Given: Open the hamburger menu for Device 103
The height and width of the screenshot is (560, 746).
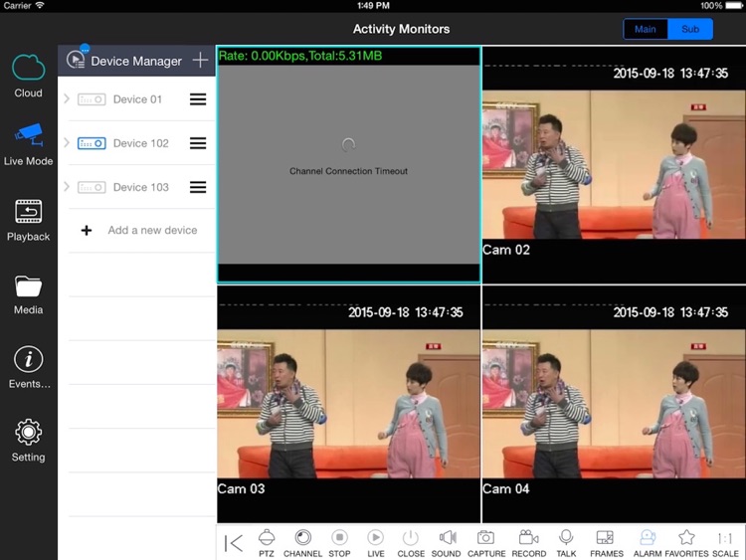Looking at the screenshot, I should point(198,187).
